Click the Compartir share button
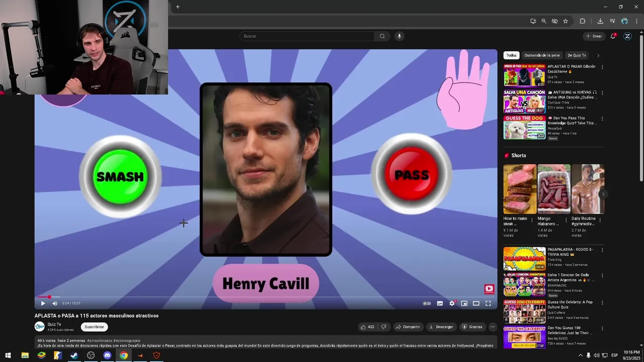 point(408,327)
